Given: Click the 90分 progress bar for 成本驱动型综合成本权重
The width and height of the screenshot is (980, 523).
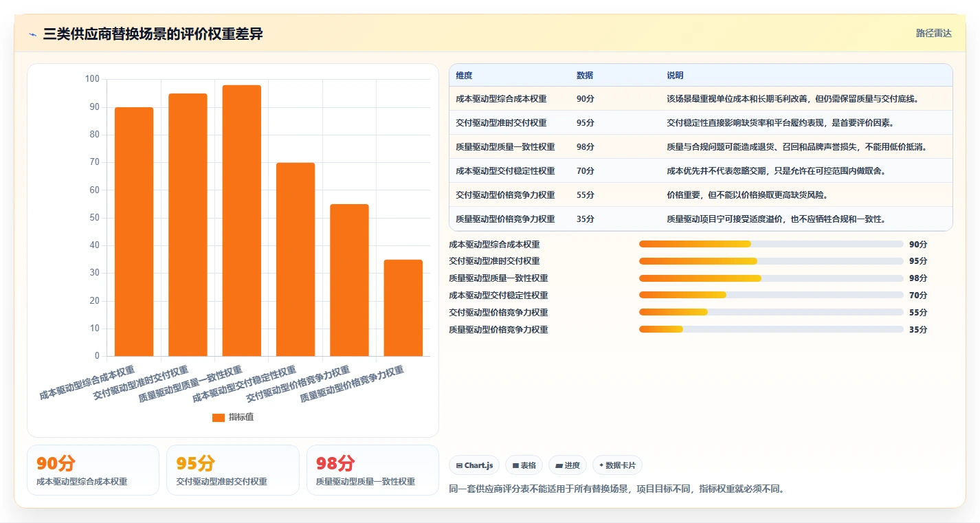Looking at the screenshot, I should (x=771, y=244).
